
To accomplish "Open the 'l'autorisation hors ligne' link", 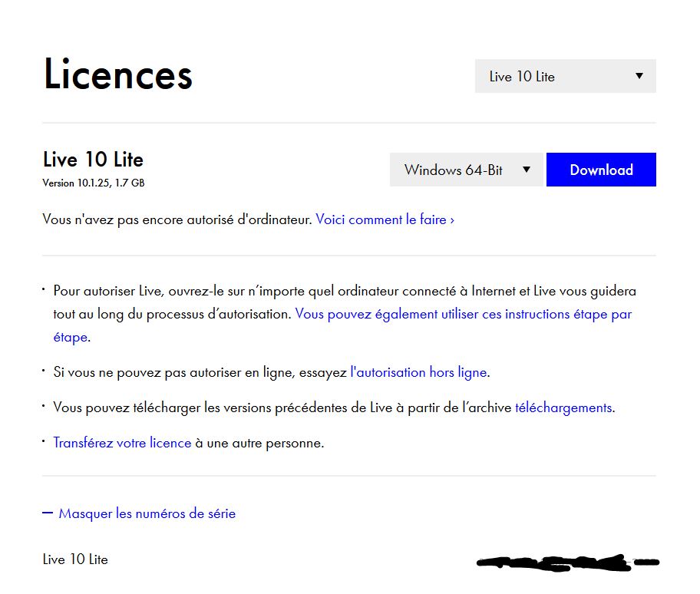I will pos(419,372).
